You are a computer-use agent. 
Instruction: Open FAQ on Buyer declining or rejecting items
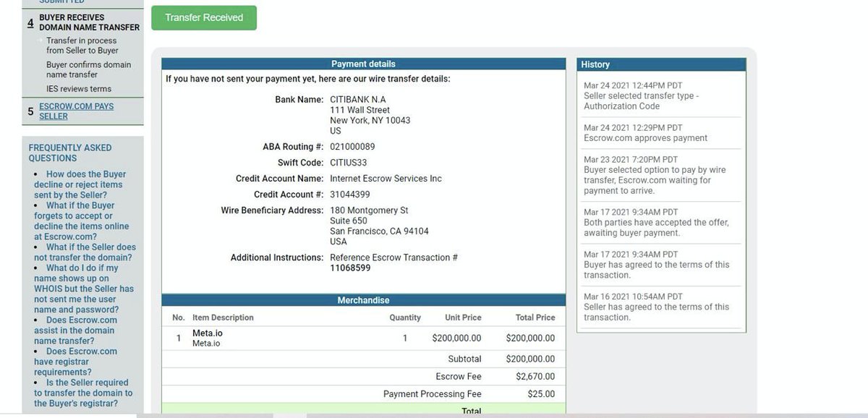pyautogui.click(x=81, y=184)
